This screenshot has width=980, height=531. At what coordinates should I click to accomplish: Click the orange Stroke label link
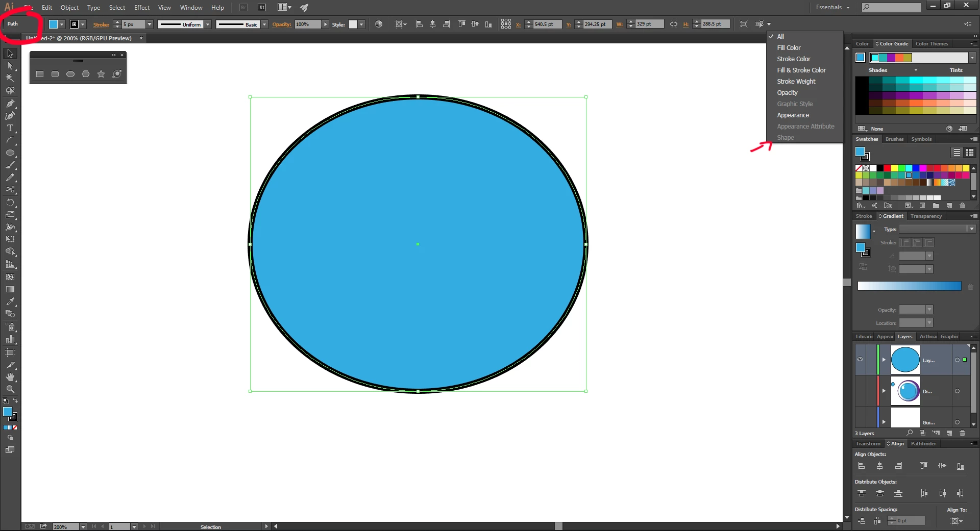point(101,24)
